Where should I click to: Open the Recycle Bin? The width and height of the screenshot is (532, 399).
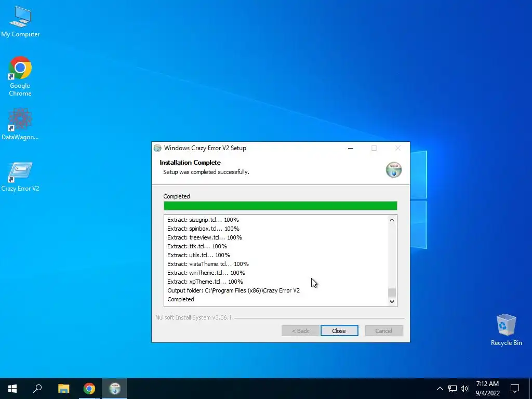(x=506, y=330)
